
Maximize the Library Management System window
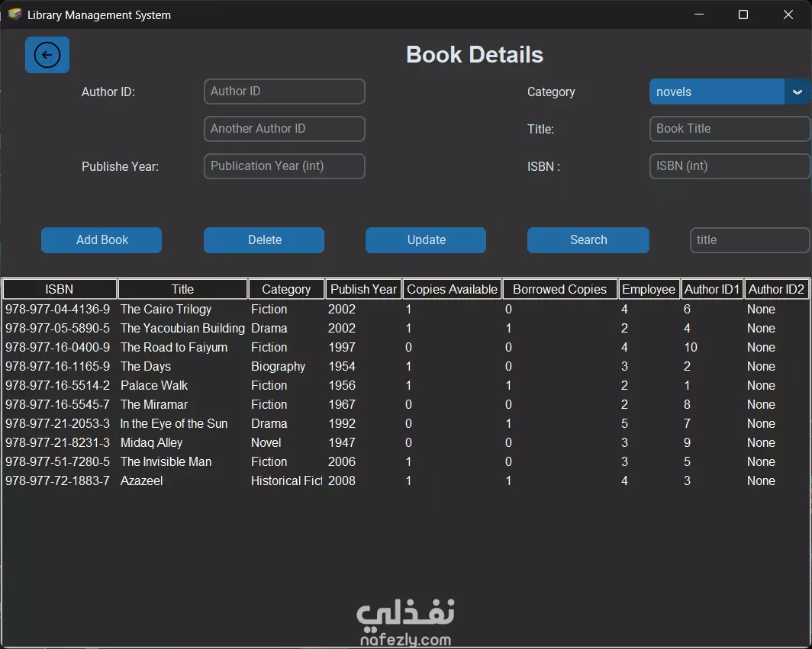pos(743,14)
